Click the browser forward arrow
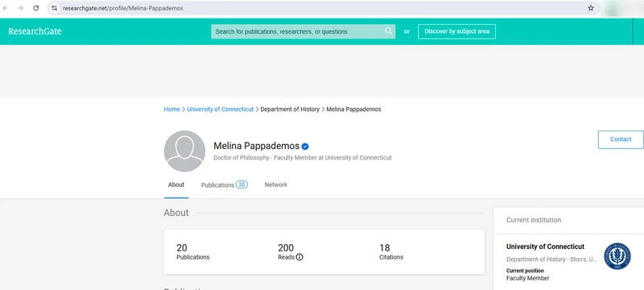The width and height of the screenshot is (644, 290). pyautogui.click(x=21, y=8)
